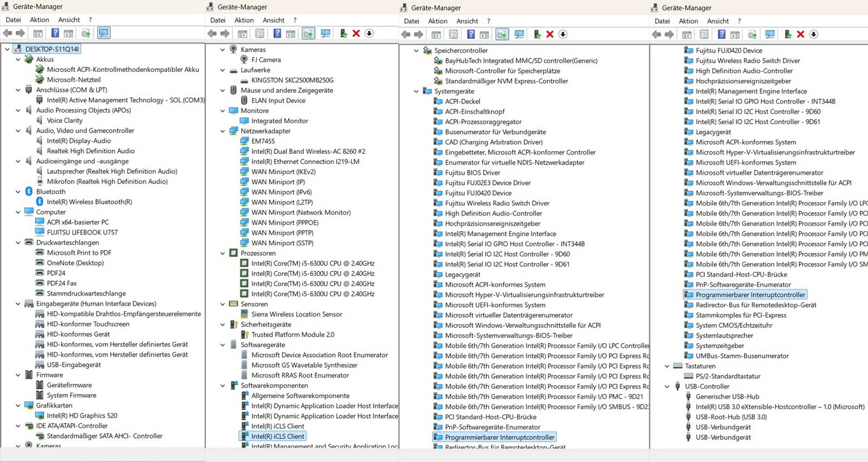Collapse the Speichercontroller category
868x462 pixels.
point(417,51)
